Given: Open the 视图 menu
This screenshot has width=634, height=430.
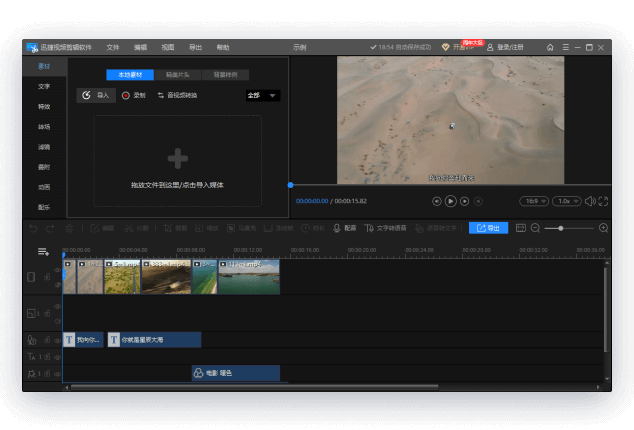Looking at the screenshot, I should click(168, 47).
